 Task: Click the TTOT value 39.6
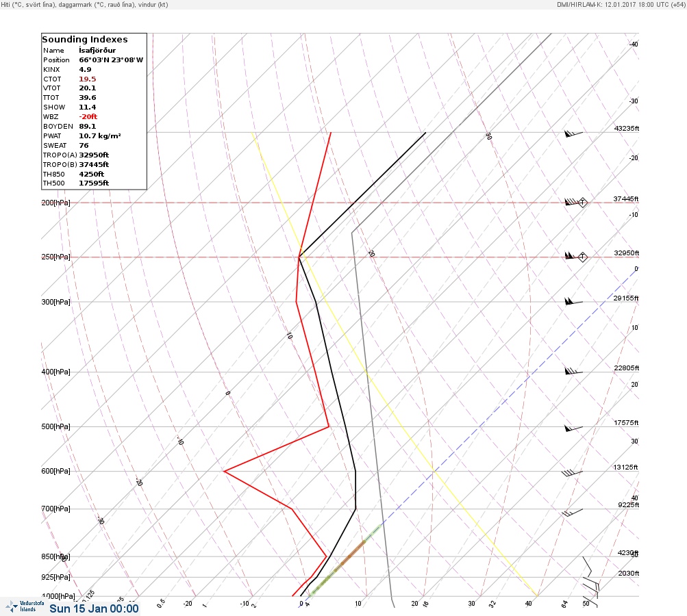[x=87, y=98]
